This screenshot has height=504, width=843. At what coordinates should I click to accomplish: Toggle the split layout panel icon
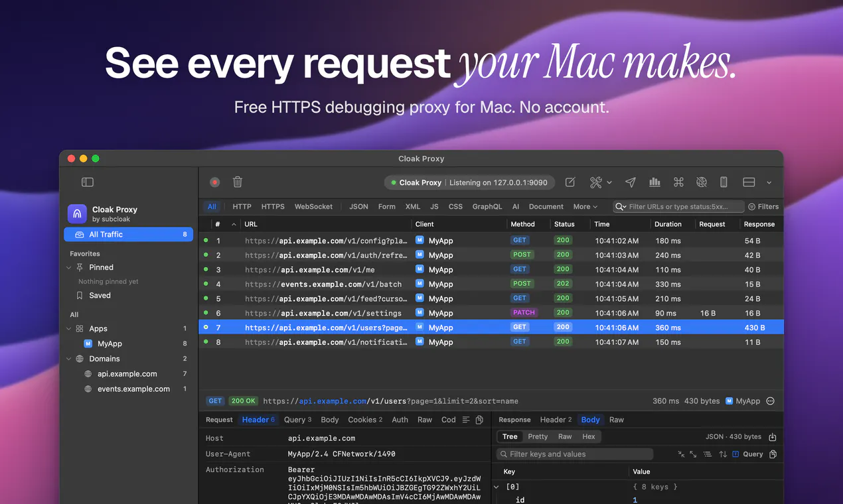click(x=749, y=182)
